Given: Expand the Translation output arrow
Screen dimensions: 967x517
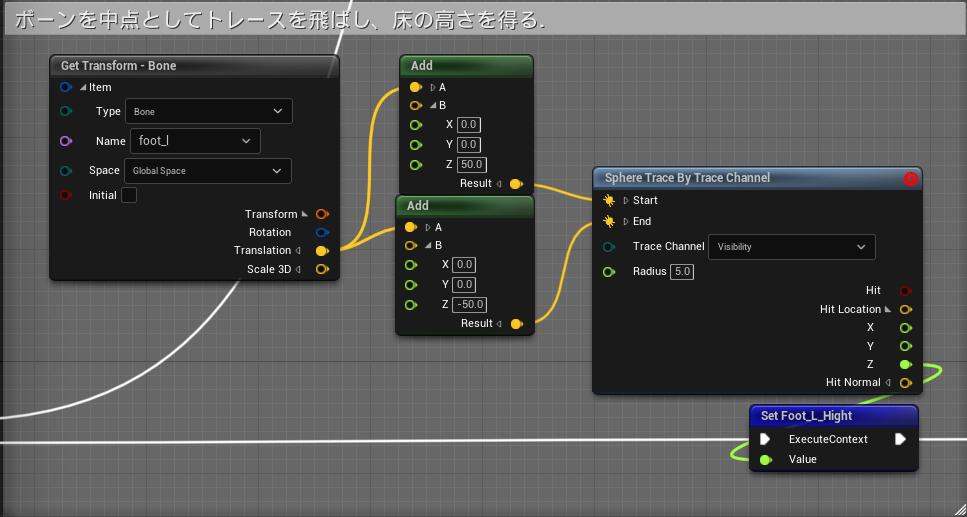Looking at the screenshot, I should [x=298, y=250].
